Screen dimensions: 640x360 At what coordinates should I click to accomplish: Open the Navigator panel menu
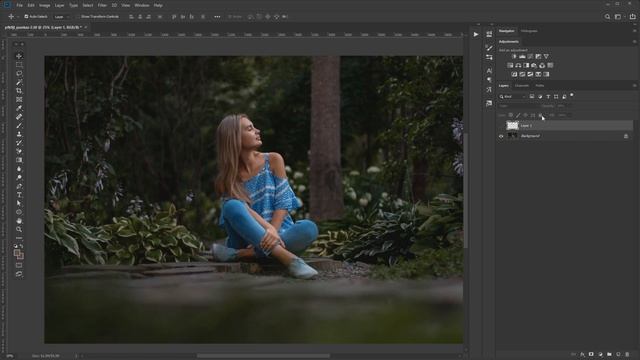[634, 31]
